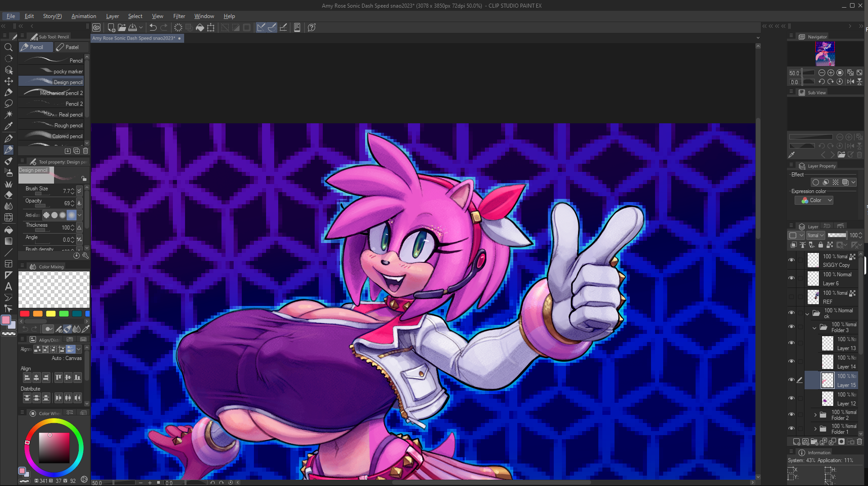Open the Expression color dropdown
Viewport: 868px width, 486px height.
[x=814, y=201]
